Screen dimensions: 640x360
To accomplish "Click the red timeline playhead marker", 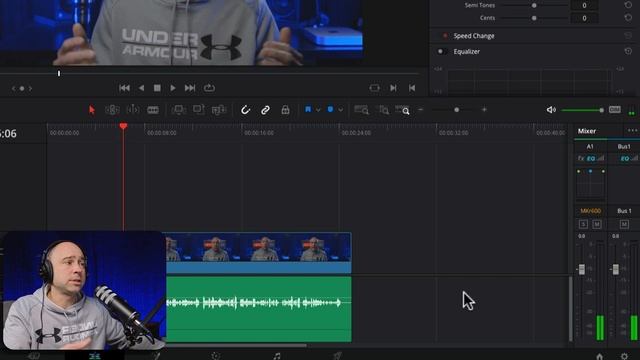I will [x=123, y=126].
